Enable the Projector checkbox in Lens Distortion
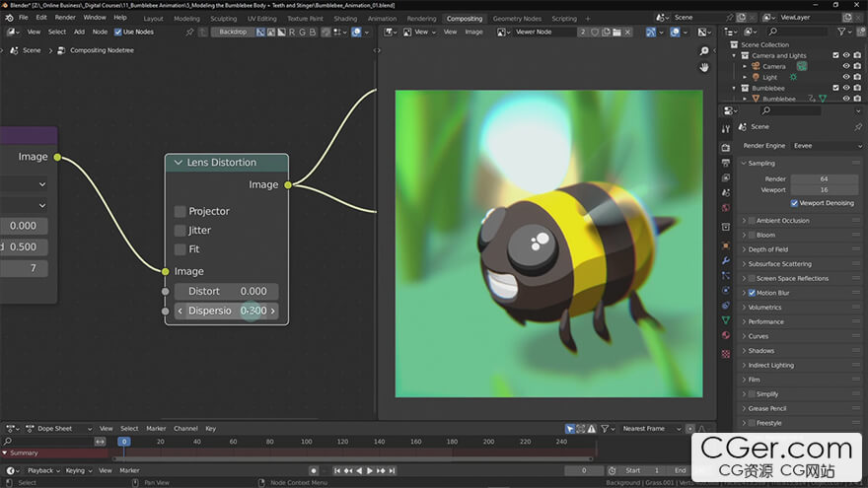Image resolution: width=868 pixels, height=488 pixels. pyautogui.click(x=180, y=211)
